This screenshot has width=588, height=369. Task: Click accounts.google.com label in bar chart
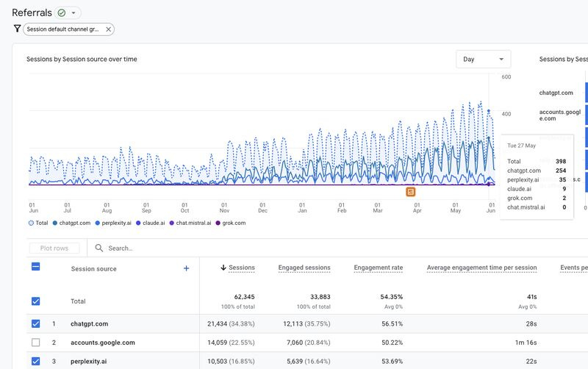coord(560,115)
